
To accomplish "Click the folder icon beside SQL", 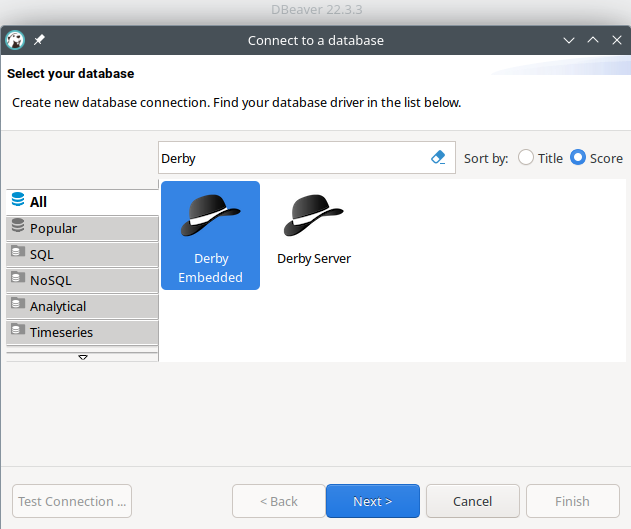I will 18,251.
